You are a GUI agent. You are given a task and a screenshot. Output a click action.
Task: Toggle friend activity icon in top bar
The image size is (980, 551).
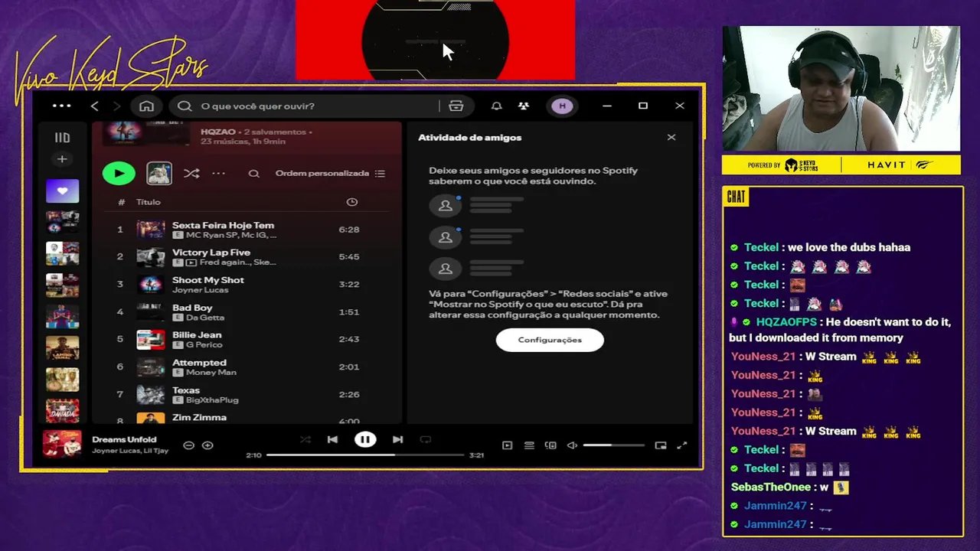coord(524,106)
